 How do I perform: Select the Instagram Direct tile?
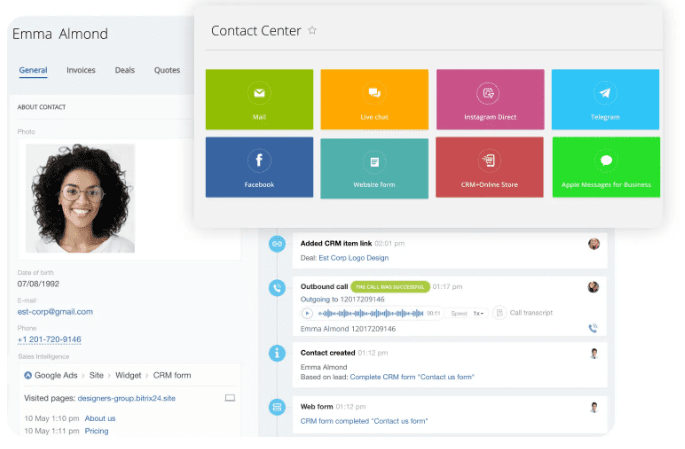(x=490, y=99)
